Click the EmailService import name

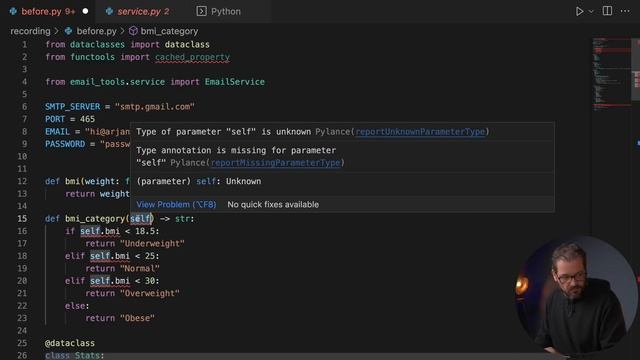(x=235, y=82)
